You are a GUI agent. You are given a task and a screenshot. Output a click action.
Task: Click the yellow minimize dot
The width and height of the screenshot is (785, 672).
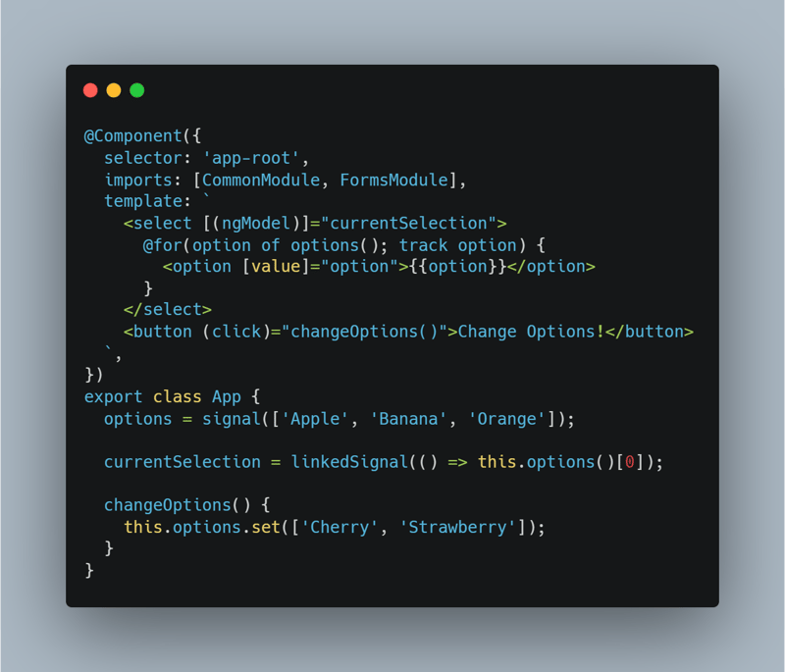coord(114,90)
